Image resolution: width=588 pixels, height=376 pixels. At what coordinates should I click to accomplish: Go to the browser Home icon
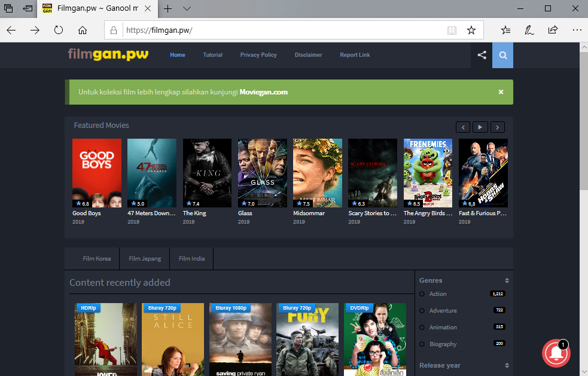click(83, 30)
